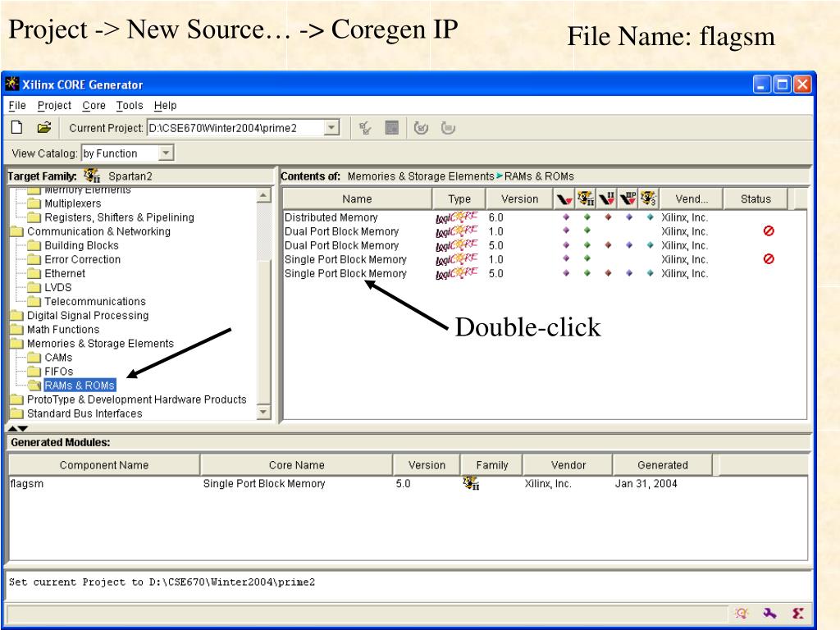Click the CAMs folder icon
This screenshot has height=630, width=840.
(x=34, y=358)
